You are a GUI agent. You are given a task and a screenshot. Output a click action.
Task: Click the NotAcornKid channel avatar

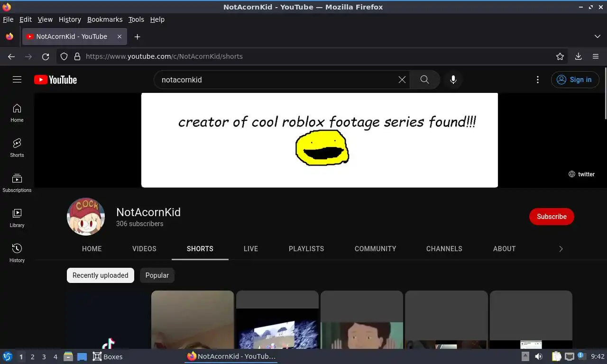(x=86, y=217)
